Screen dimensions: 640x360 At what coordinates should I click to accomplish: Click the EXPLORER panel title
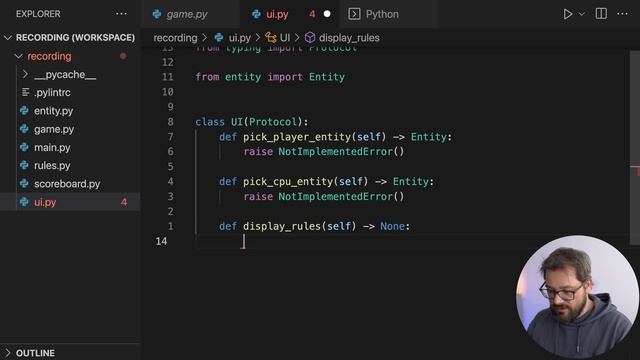[38, 14]
